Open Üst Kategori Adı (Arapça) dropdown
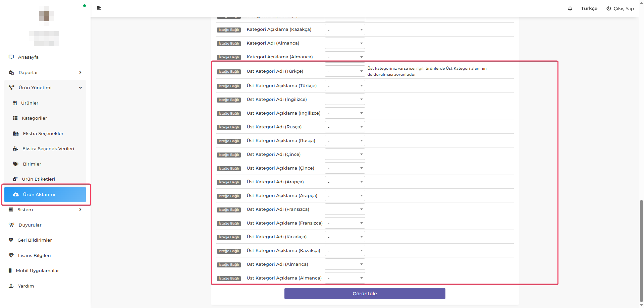 [344, 182]
